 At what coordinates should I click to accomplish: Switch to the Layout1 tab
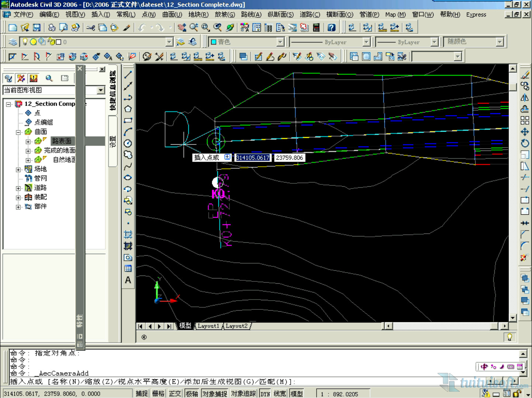point(208,326)
